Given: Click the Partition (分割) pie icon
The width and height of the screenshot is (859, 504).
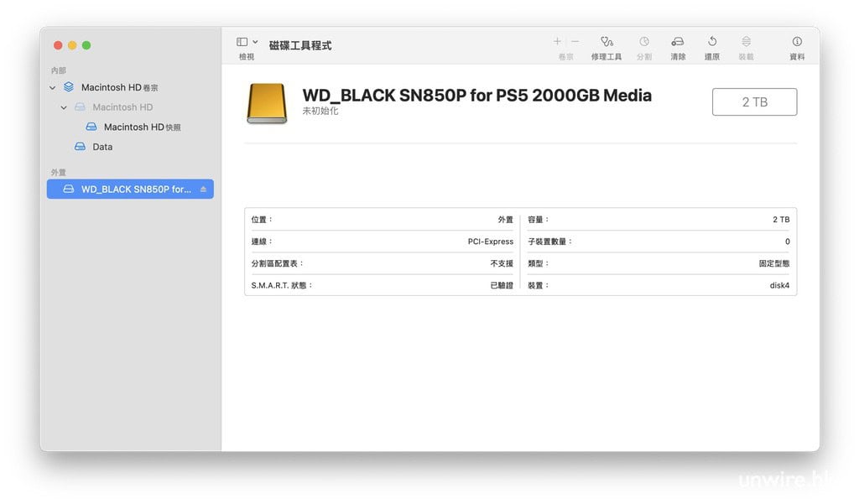Looking at the screenshot, I should click(x=643, y=42).
